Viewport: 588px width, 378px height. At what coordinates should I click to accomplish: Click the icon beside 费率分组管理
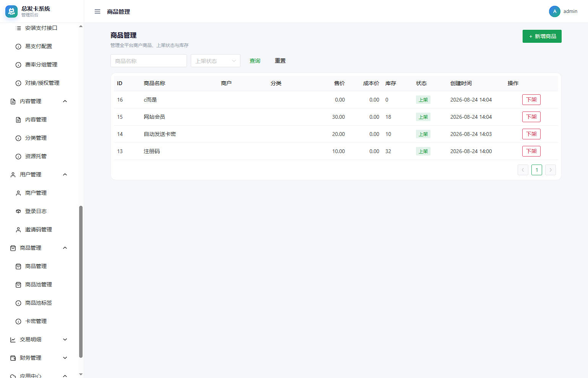pyautogui.click(x=18, y=65)
